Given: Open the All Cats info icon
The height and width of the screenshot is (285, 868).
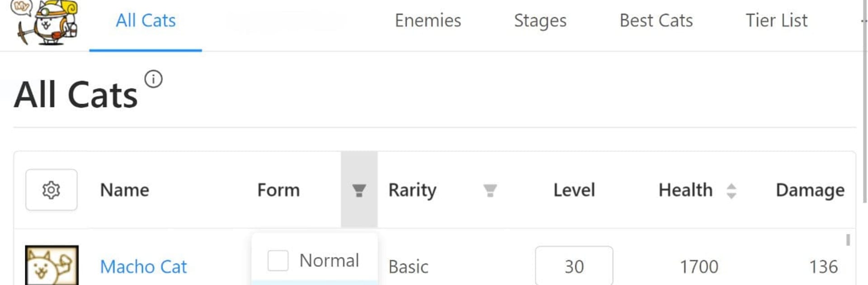Looking at the screenshot, I should (153, 79).
